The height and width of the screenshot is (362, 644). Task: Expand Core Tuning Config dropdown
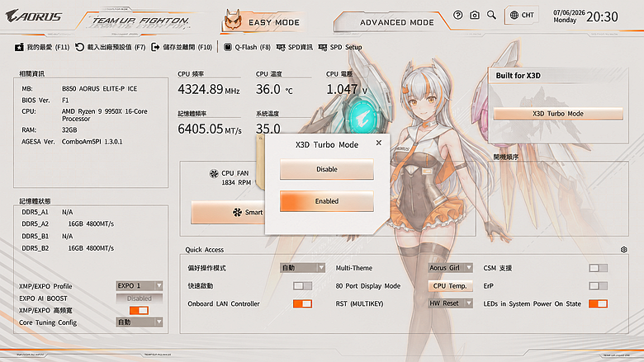coord(140,322)
